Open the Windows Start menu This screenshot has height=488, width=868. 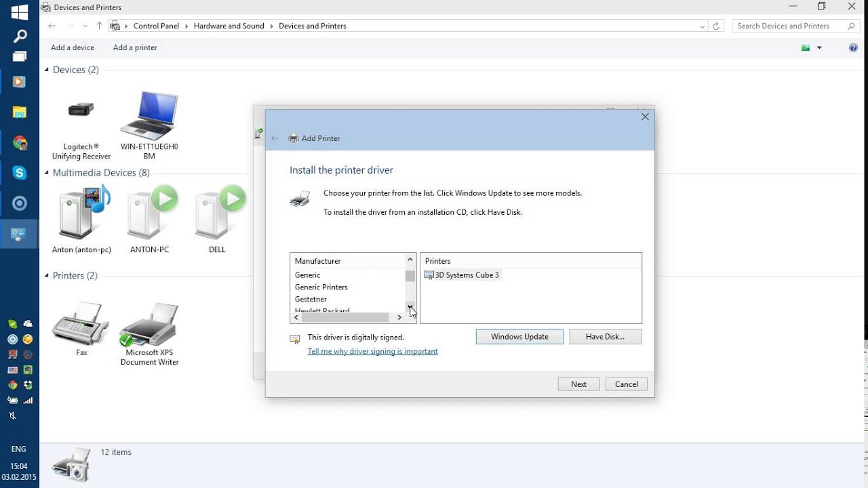(x=19, y=12)
